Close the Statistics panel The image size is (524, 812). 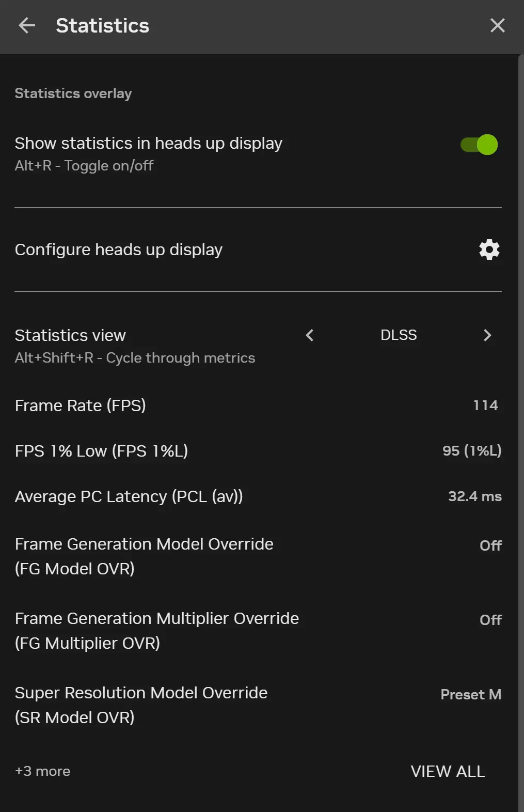click(497, 25)
